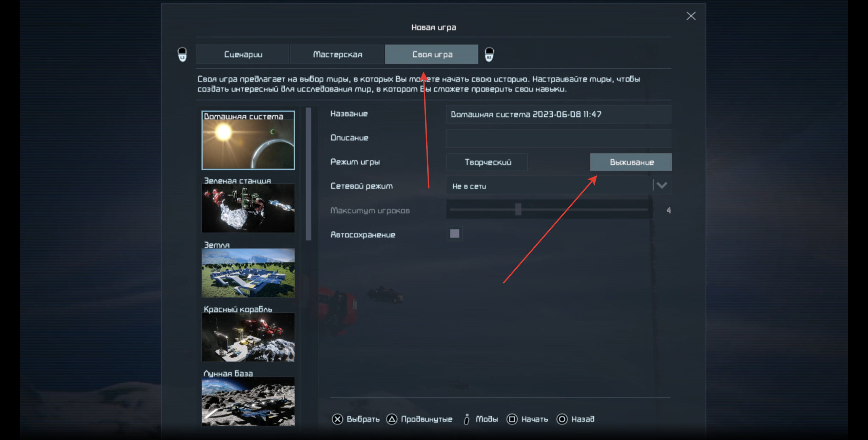Toggle the Автосохранение checkbox

click(x=454, y=234)
